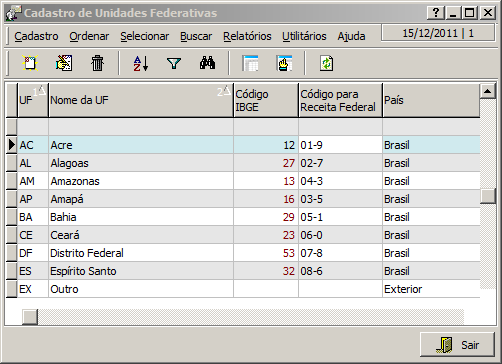Click the trash can delete icon
The height and width of the screenshot is (364, 502).
(97, 63)
